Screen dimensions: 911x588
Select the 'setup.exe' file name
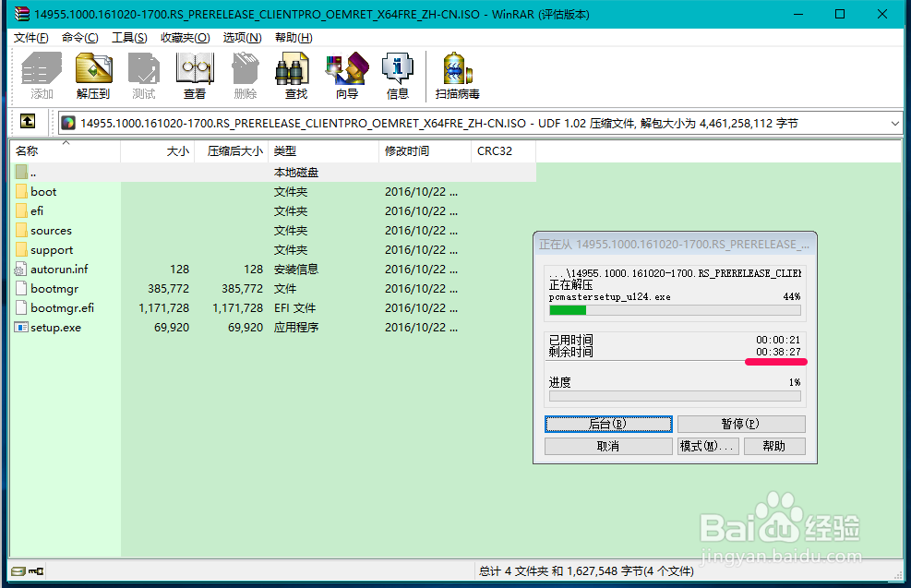(55, 328)
